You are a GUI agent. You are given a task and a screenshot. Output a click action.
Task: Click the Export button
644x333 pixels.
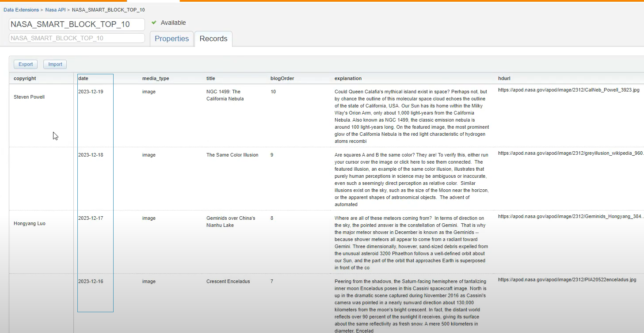[x=25, y=64]
